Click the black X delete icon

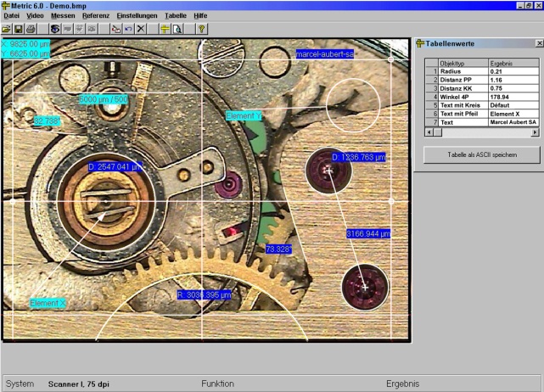141,28
